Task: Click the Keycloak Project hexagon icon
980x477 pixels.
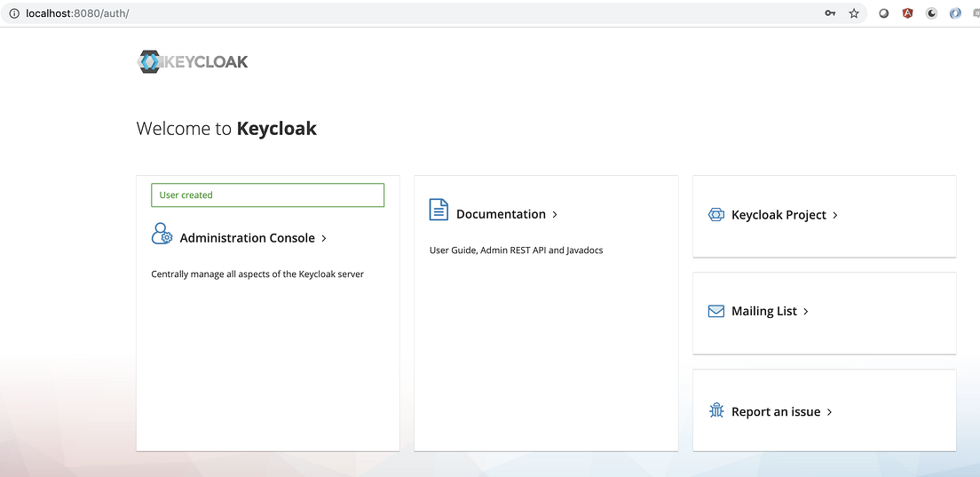Action: [x=715, y=214]
